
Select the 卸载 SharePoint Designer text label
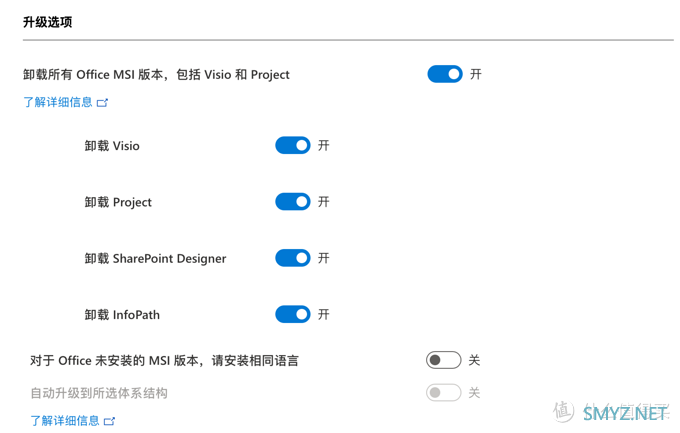155,258
